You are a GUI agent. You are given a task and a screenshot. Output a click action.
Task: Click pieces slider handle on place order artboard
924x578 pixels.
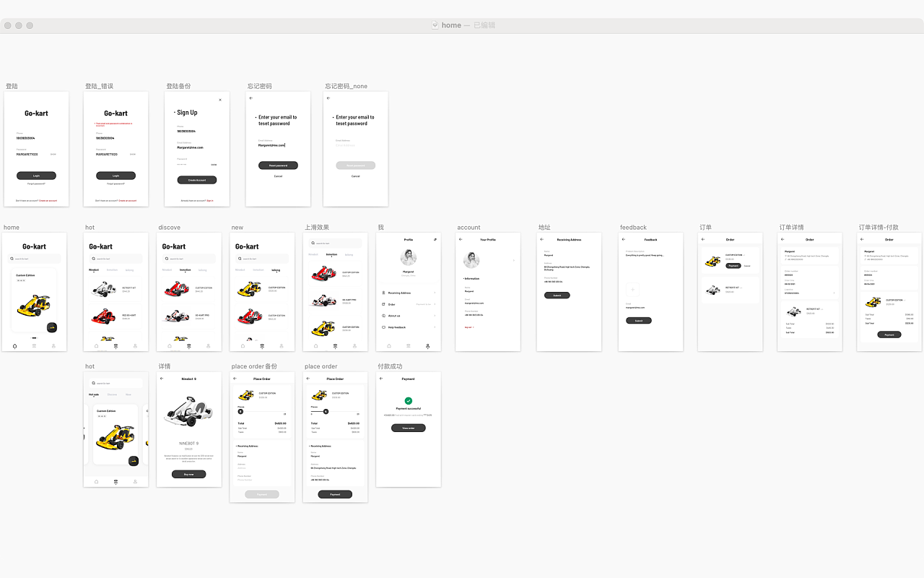pos(326,411)
